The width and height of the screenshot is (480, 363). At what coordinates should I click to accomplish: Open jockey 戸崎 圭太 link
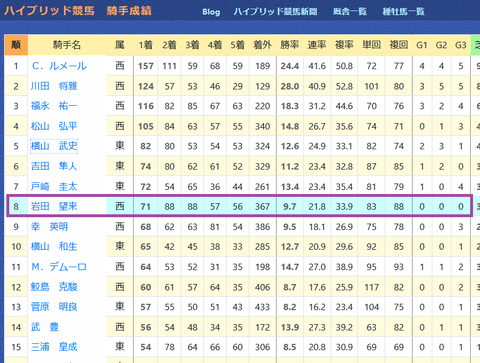coord(54,186)
